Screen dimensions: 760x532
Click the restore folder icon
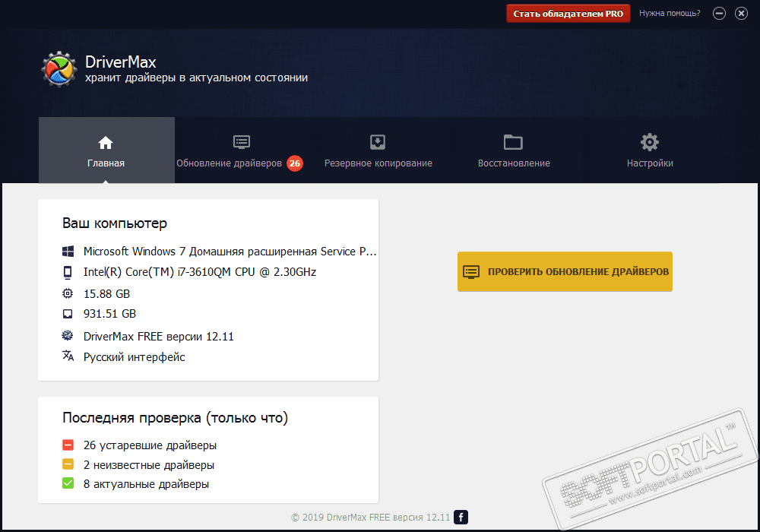(x=513, y=142)
